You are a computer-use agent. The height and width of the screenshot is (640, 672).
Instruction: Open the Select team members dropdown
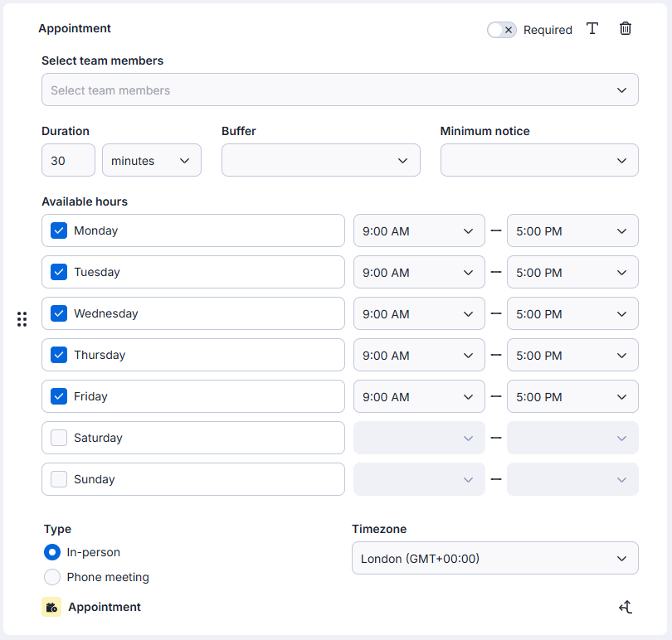point(339,90)
